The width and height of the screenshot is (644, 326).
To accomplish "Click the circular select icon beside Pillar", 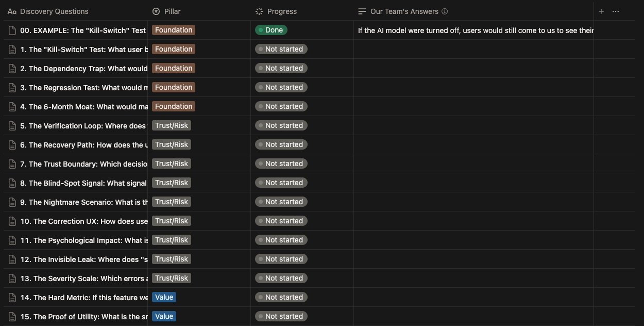I will coord(155,11).
